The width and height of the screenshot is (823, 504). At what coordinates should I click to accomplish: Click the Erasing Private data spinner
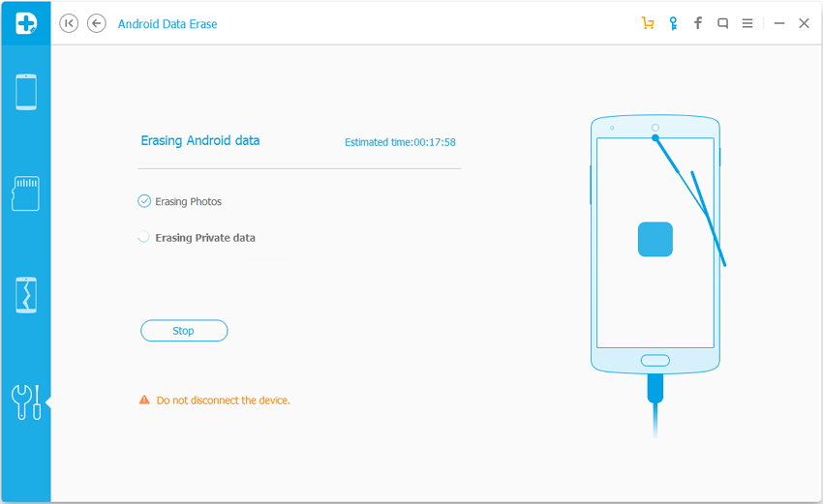pos(144,237)
